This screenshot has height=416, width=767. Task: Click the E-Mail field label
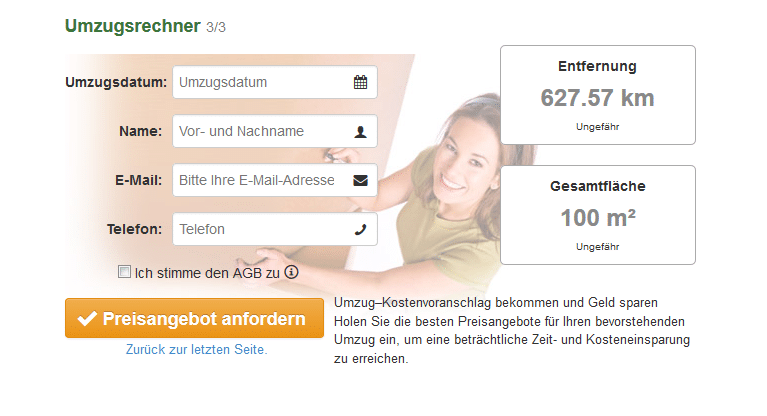pyautogui.click(x=138, y=181)
